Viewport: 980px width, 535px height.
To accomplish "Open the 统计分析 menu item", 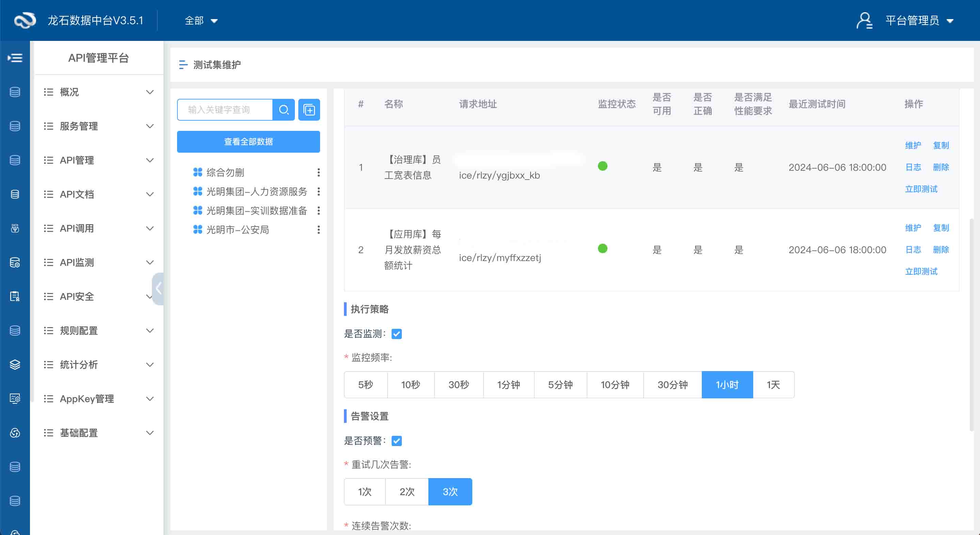I will pos(99,364).
